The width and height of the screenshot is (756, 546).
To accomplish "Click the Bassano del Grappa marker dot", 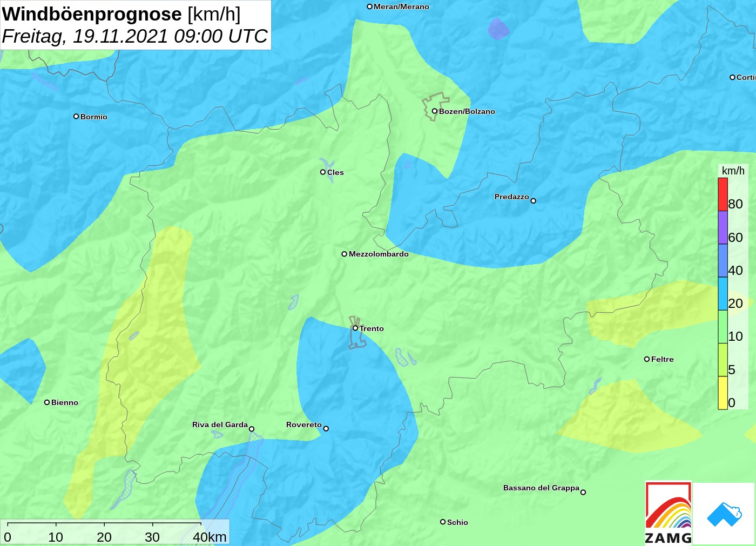I will (583, 492).
